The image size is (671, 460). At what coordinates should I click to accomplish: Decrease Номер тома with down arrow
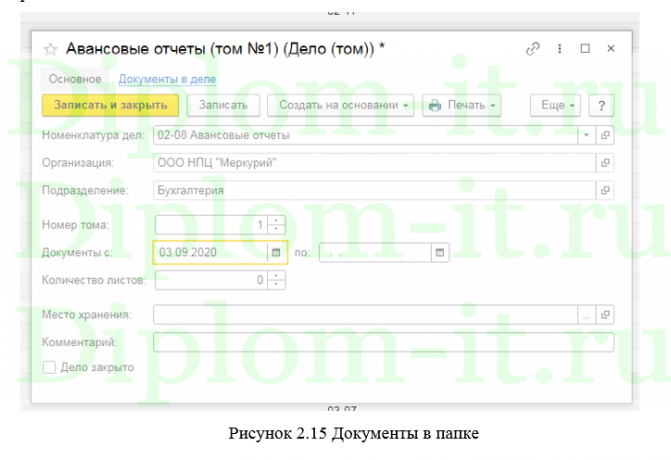point(276,229)
